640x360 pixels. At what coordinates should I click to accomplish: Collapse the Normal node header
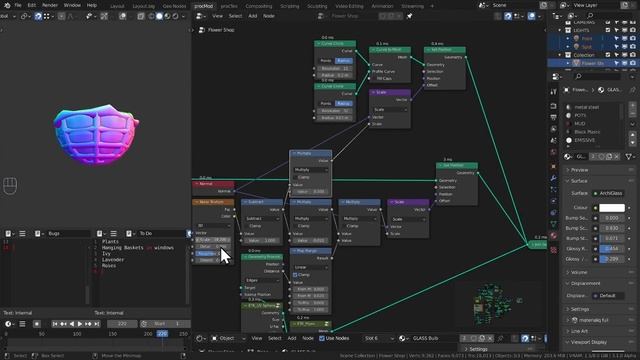[197, 184]
